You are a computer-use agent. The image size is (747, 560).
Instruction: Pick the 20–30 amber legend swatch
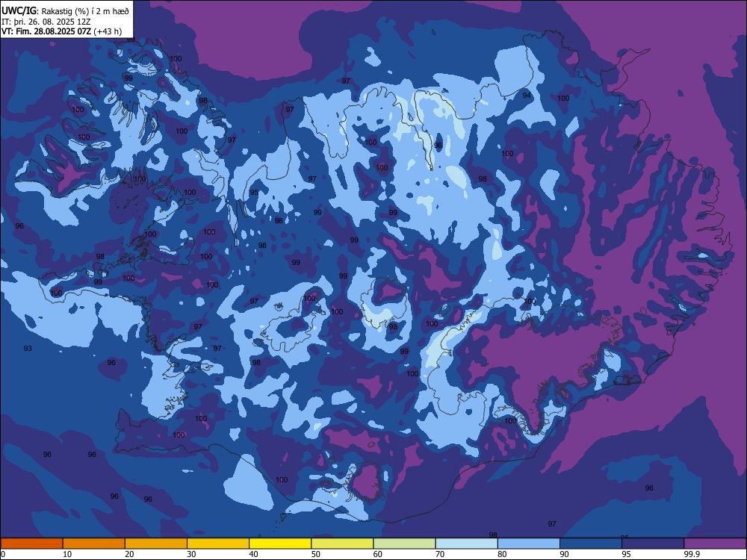pyautogui.click(x=156, y=544)
